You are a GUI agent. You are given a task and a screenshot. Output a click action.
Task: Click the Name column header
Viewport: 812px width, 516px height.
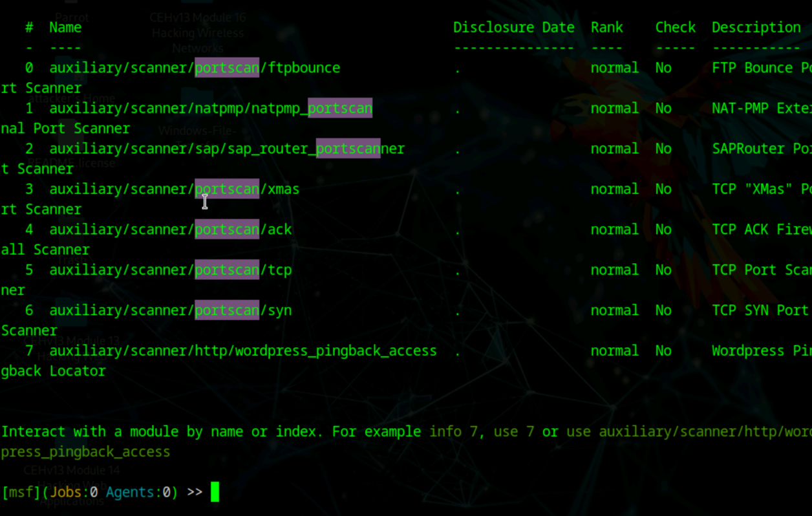65,28
